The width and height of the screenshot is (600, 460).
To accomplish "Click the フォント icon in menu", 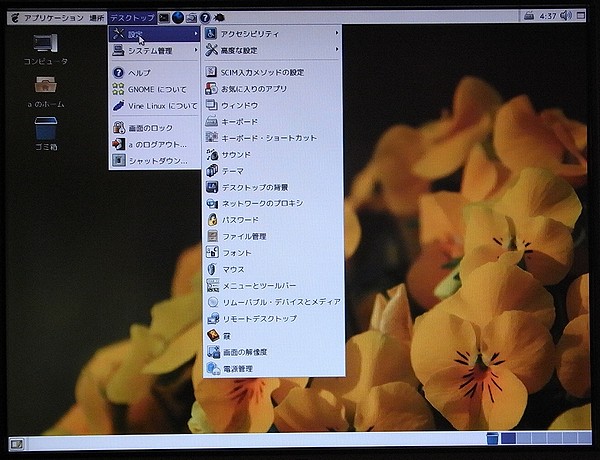I will point(212,253).
